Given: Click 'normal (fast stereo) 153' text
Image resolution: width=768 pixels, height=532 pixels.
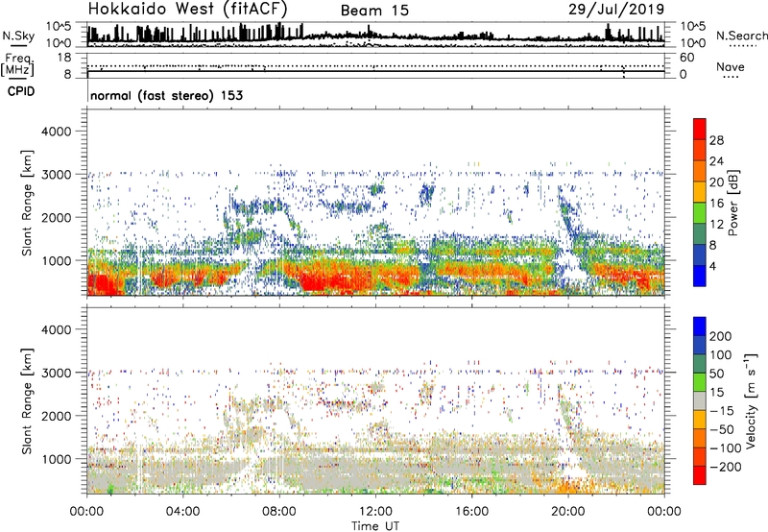Looking at the screenshot, I should click(166, 95).
